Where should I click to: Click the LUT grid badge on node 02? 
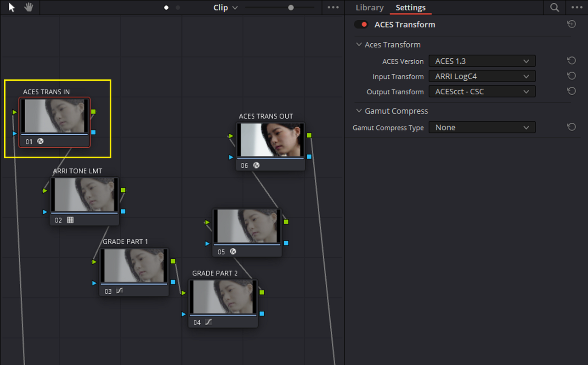pos(70,220)
